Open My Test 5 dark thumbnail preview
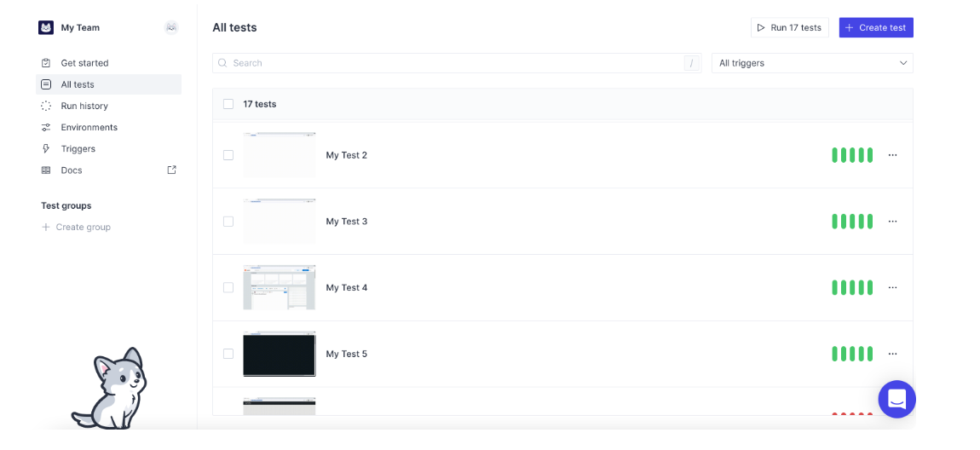The width and height of the screenshot is (980, 450). [280, 354]
